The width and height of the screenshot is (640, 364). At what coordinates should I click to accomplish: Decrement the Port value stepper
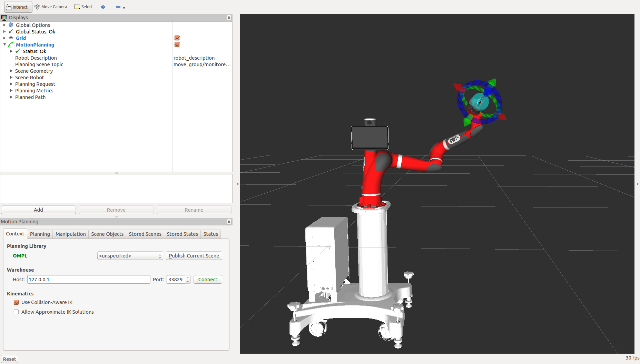(188, 282)
